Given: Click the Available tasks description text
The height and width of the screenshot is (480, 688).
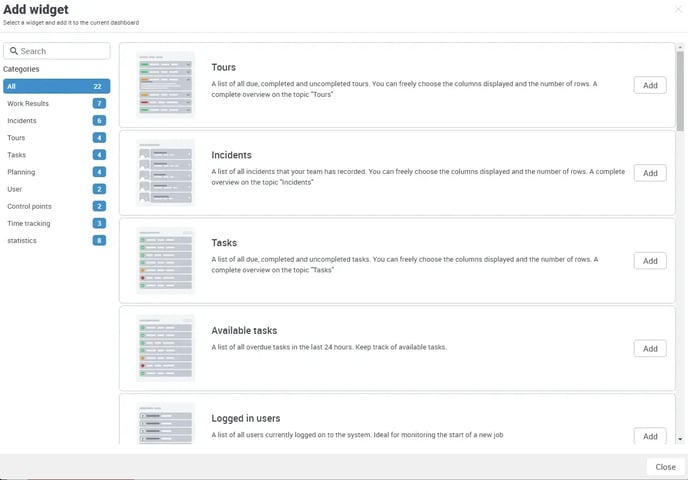Looking at the screenshot, I should tap(329, 347).
